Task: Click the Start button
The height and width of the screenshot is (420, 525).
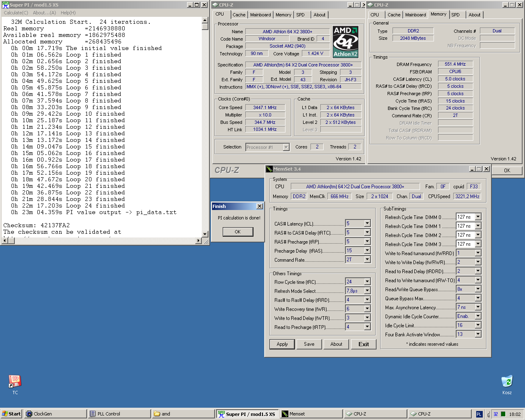Action: click(x=11, y=414)
